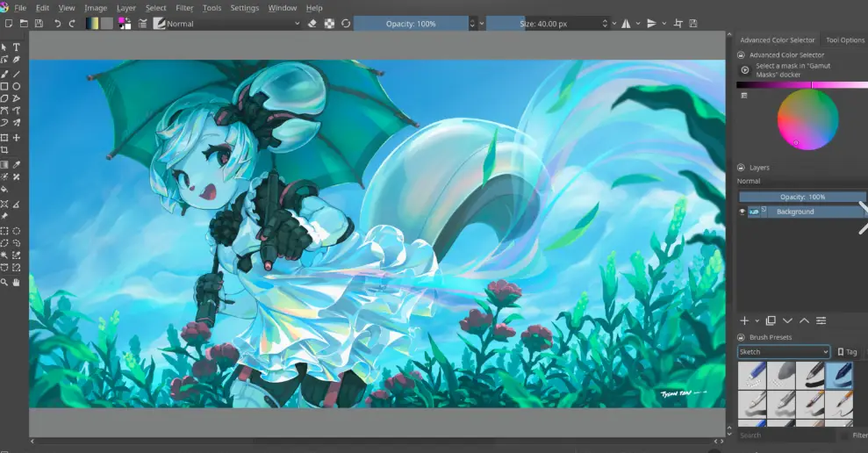868x453 pixels.
Task: Add a new layer with plus button
Action: click(744, 320)
